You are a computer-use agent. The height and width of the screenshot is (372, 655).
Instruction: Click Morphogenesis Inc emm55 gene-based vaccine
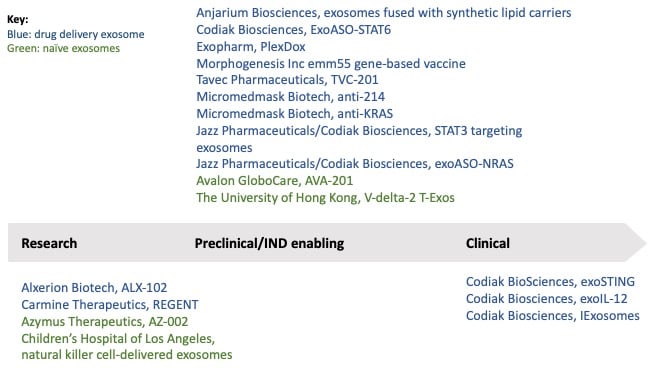[331, 64]
